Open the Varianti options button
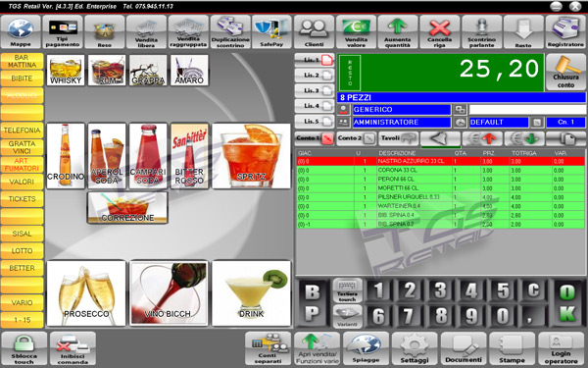Screen dimensions: 588x368 point(347,316)
